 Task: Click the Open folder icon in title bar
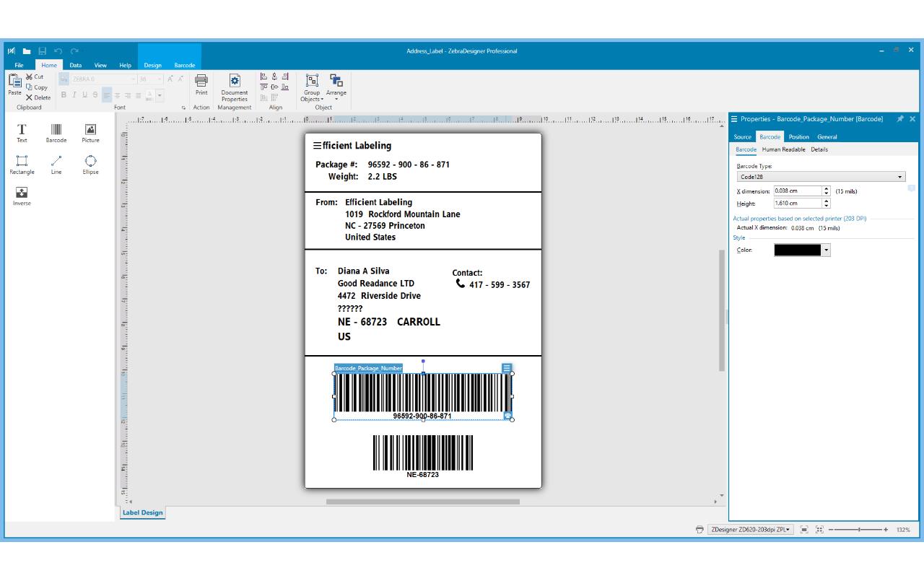click(x=27, y=51)
